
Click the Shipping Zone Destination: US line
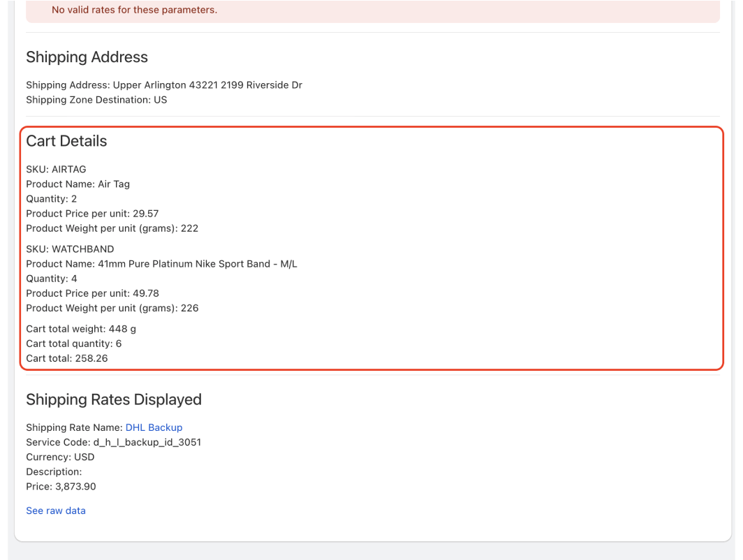coord(96,100)
